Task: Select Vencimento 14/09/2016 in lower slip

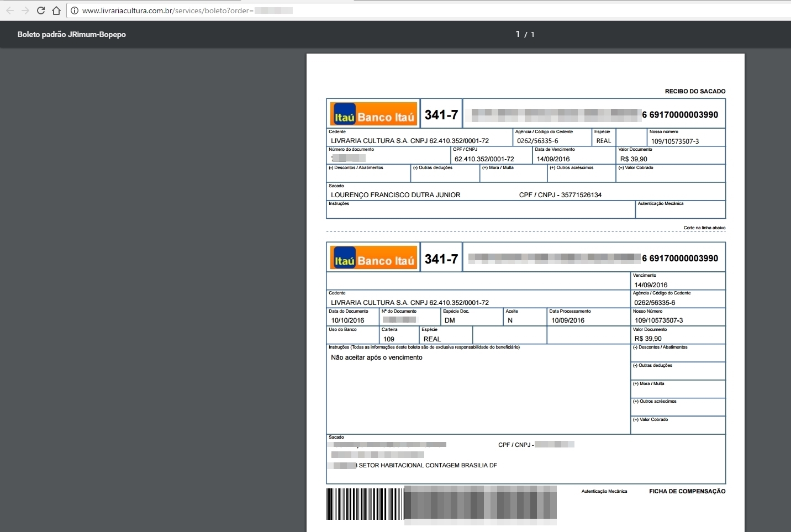Action: [x=651, y=285]
